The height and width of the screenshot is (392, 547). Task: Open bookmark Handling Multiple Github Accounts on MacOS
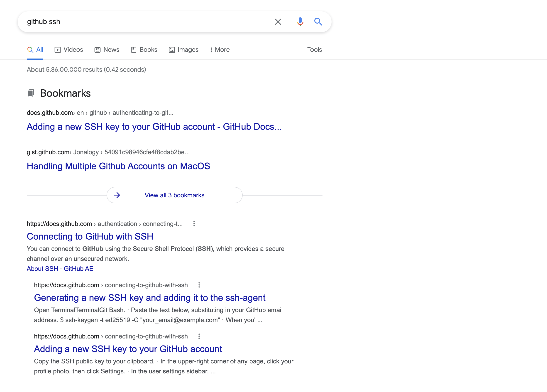click(x=118, y=166)
